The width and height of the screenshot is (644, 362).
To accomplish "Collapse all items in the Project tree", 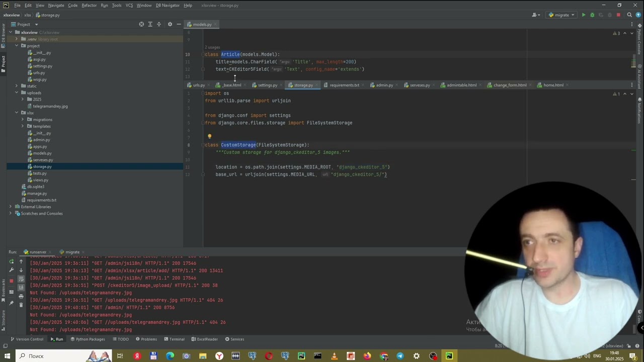I will (159, 24).
